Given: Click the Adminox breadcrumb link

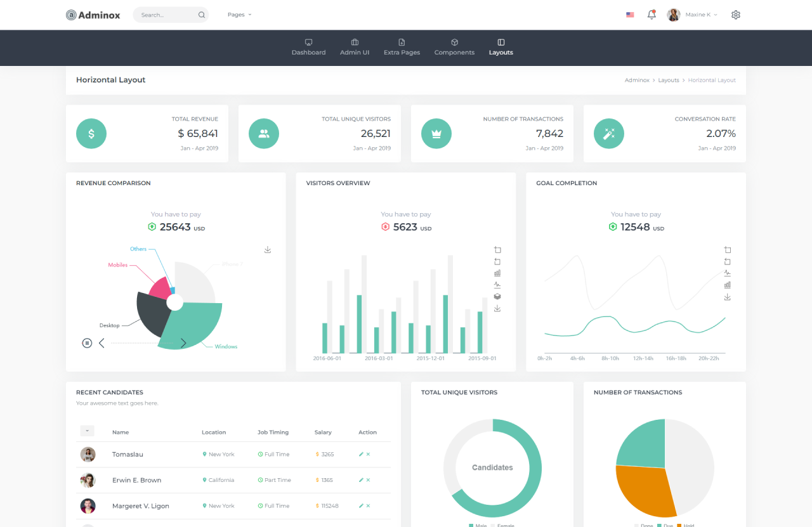Looking at the screenshot, I should tap(637, 81).
